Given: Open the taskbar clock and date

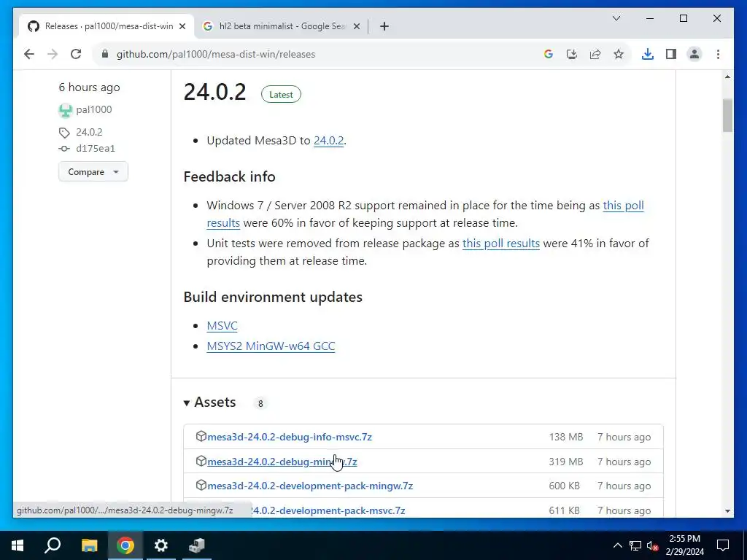Looking at the screenshot, I should pos(684,545).
